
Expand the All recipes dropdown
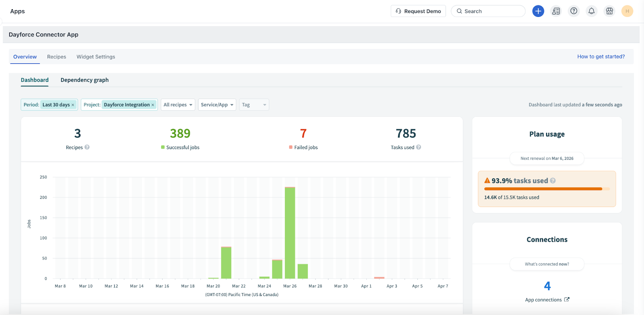(178, 105)
